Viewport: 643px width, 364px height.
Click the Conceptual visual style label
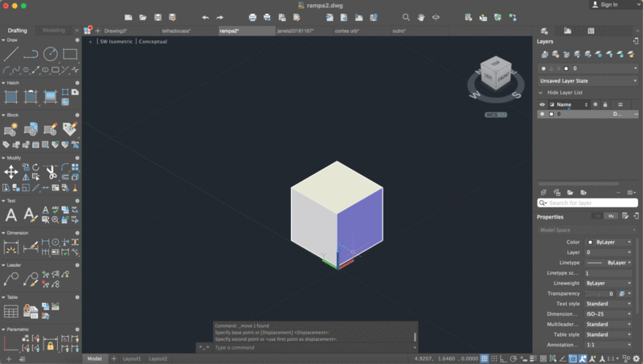point(153,42)
